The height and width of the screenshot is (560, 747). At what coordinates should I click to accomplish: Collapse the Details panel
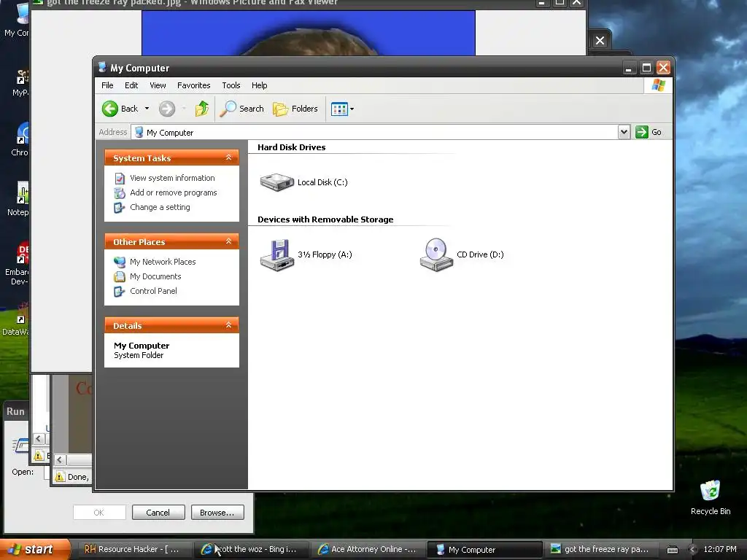click(228, 325)
